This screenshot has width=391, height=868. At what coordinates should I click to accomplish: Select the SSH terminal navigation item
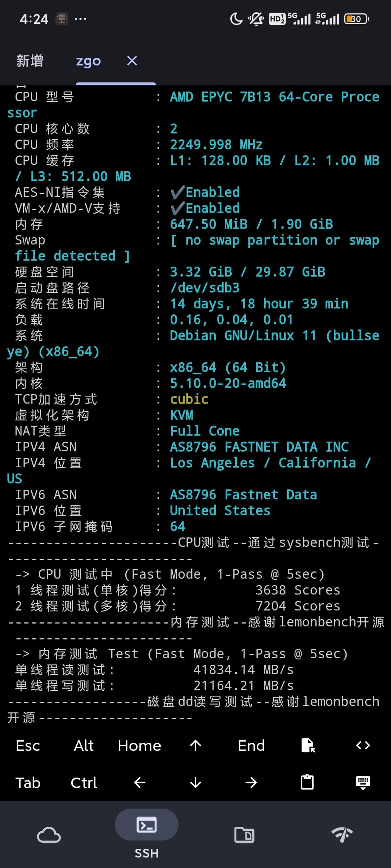coord(147,834)
